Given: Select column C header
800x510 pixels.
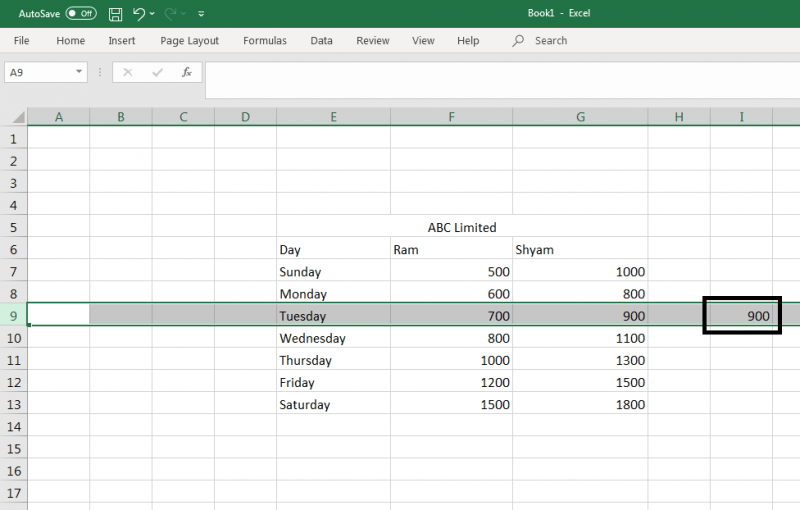Looking at the screenshot, I should 183,117.
